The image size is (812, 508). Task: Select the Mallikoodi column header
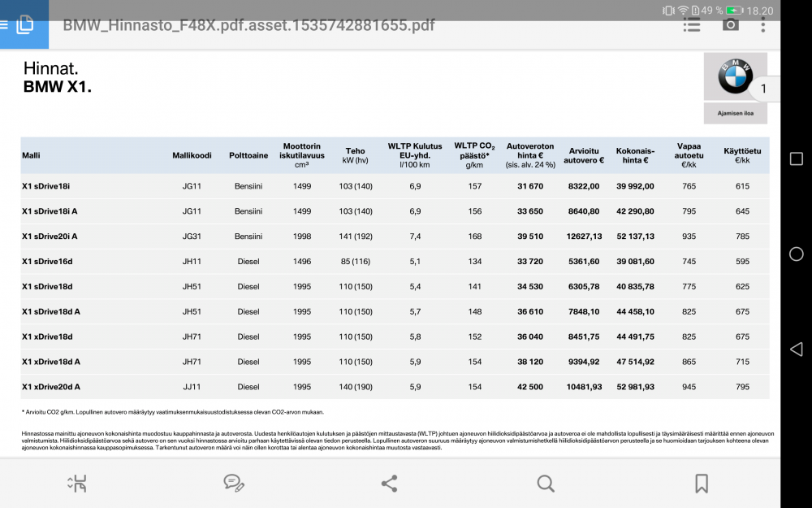pyautogui.click(x=192, y=155)
